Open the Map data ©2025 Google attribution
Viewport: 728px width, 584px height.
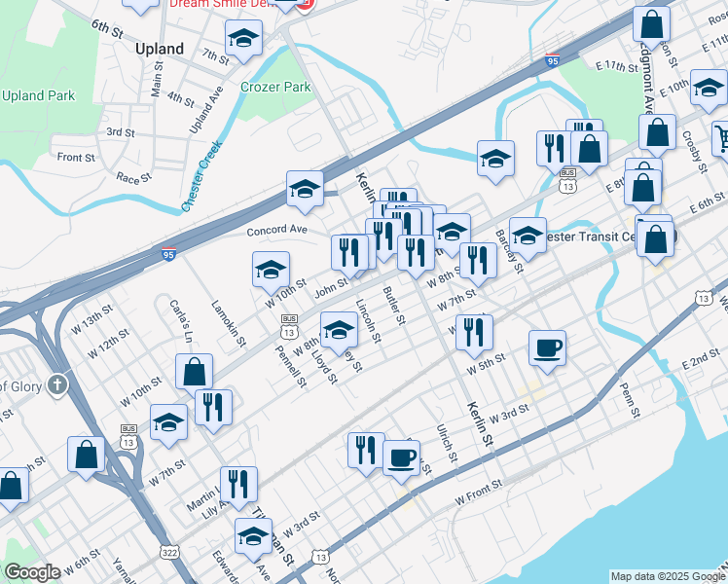(668, 575)
